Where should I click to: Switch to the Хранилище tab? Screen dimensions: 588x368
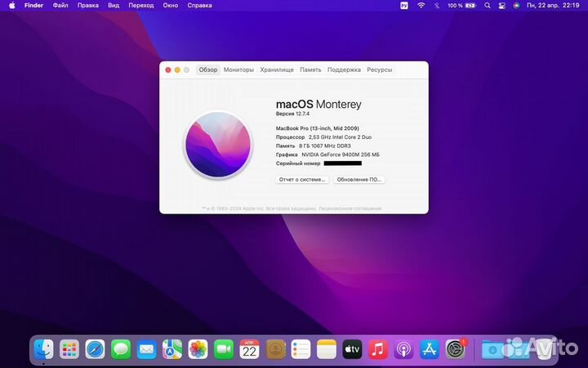point(277,70)
